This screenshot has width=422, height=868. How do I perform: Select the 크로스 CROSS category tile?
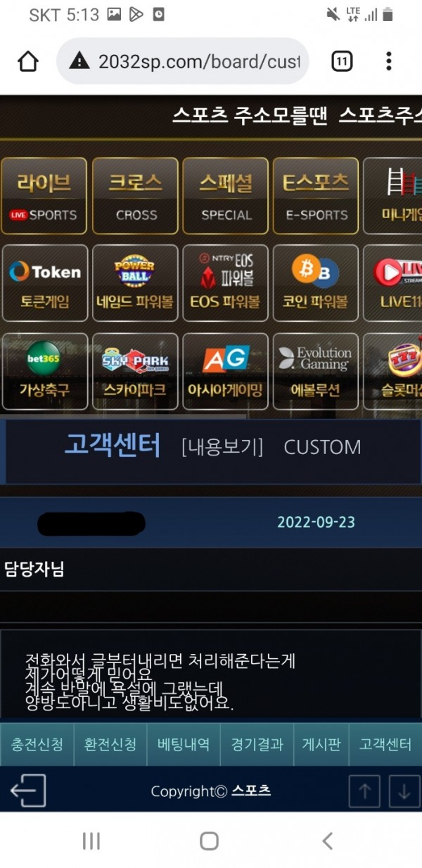[136, 196]
